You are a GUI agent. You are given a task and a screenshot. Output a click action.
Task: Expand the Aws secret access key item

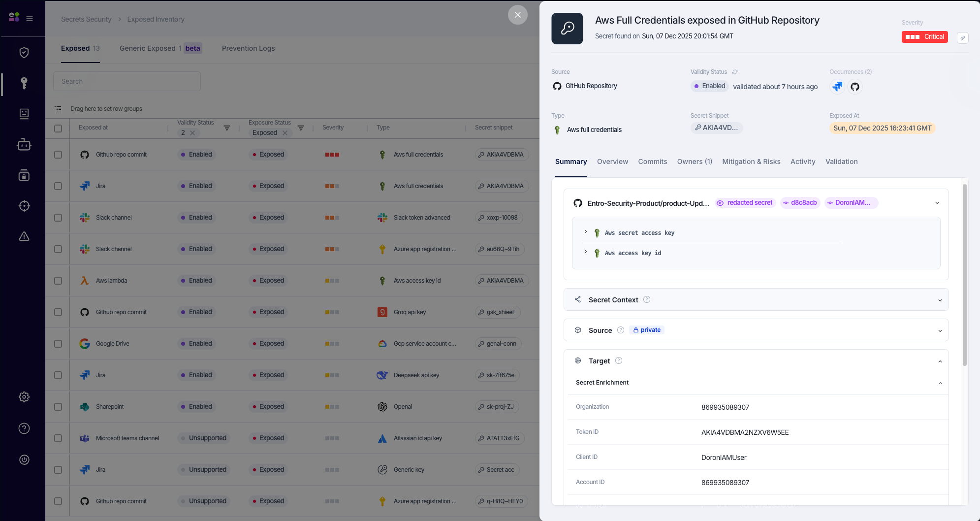[x=585, y=232]
